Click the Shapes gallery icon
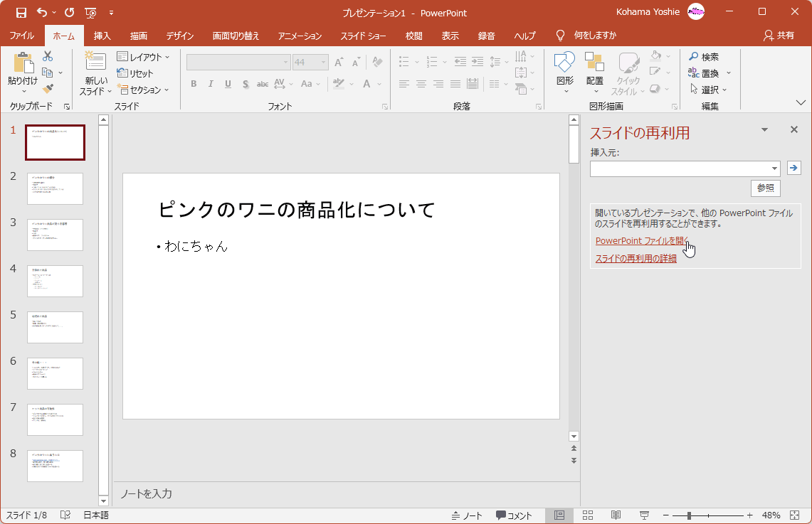 [x=564, y=63]
